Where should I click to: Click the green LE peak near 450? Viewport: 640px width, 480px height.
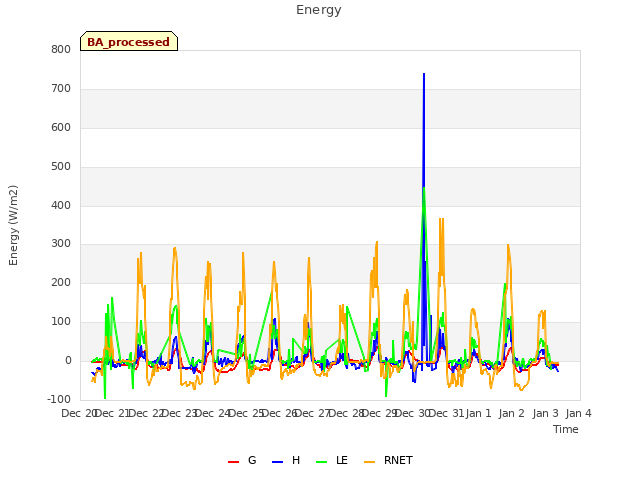pyautogui.click(x=424, y=187)
